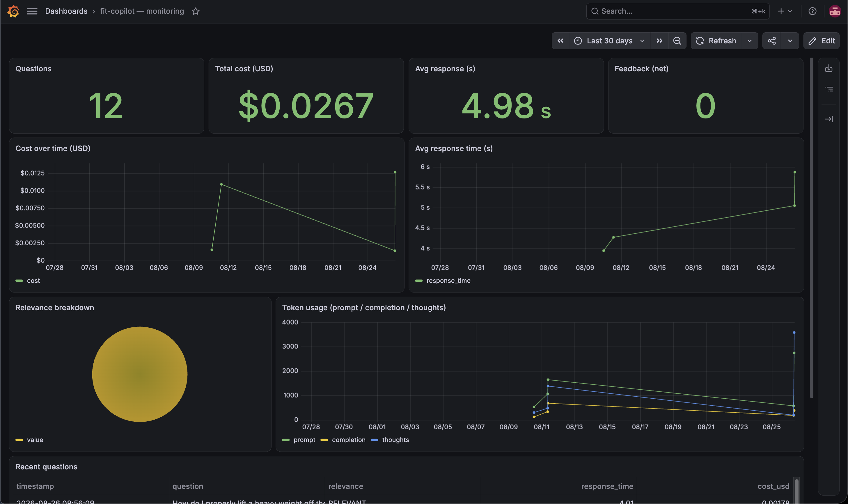Open the Last 30 days time picker

(610, 41)
